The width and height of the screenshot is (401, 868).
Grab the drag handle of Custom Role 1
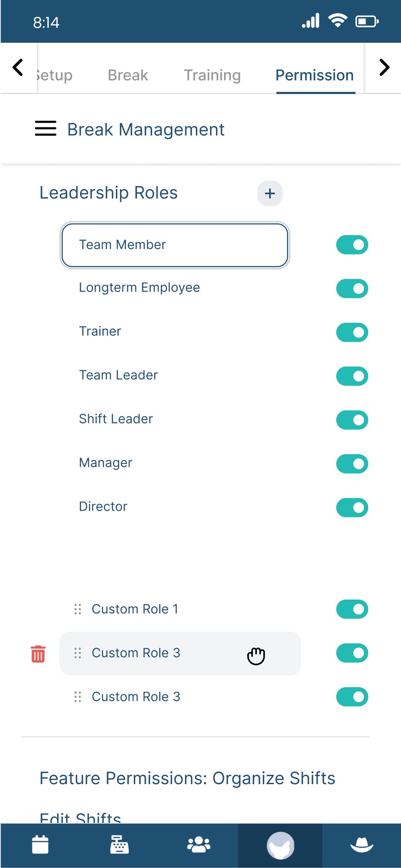click(x=78, y=609)
